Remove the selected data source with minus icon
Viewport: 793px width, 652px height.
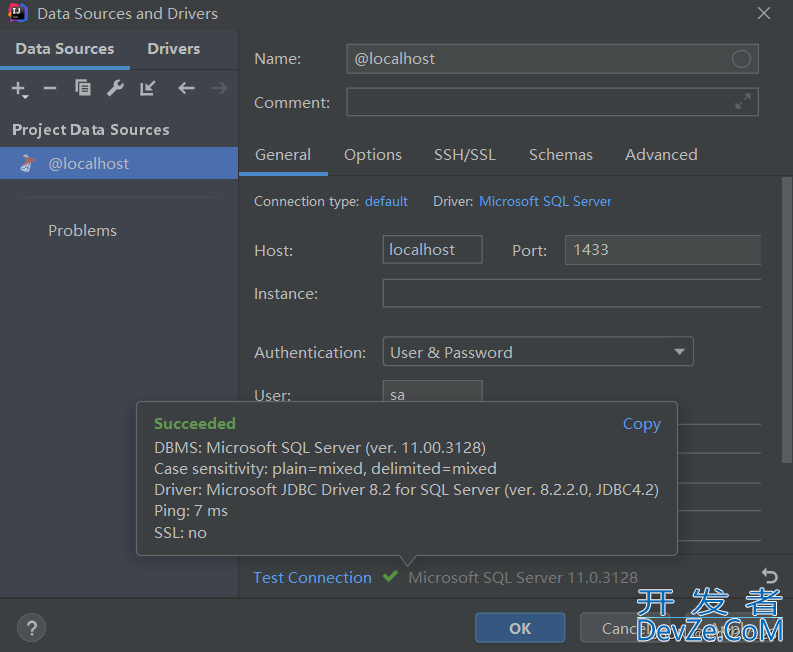coord(50,89)
